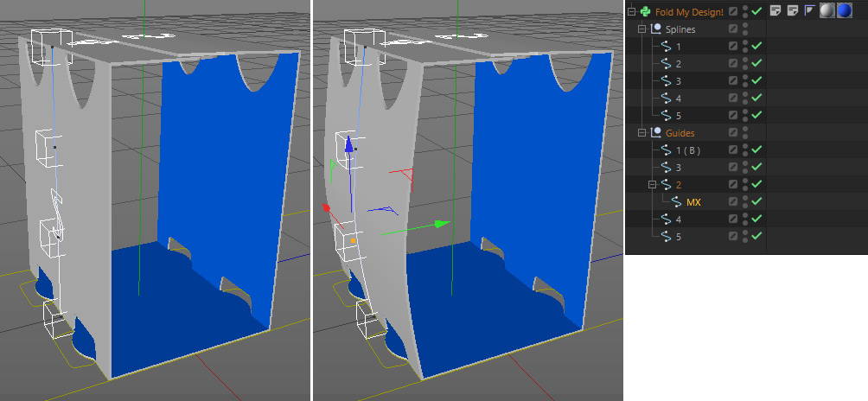The width and height of the screenshot is (868, 401).
Task: Click layer square icon on Guides row
Action: (x=733, y=133)
